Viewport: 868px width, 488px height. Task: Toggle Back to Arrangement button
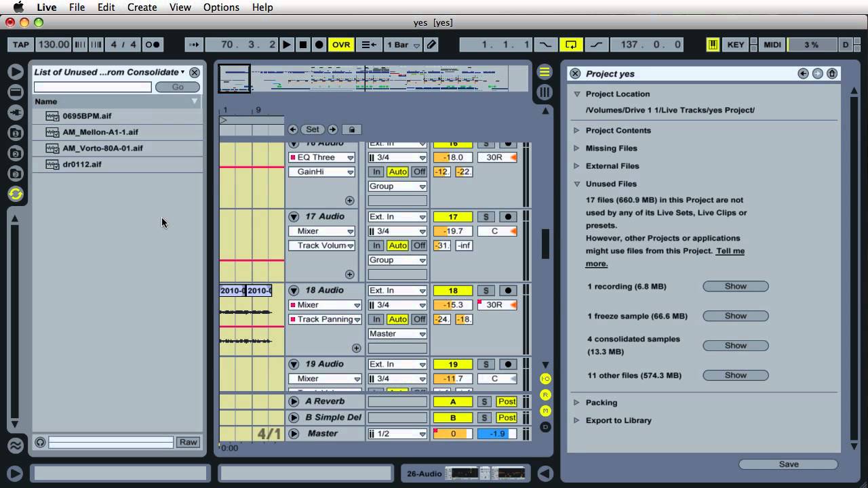[x=369, y=45]
